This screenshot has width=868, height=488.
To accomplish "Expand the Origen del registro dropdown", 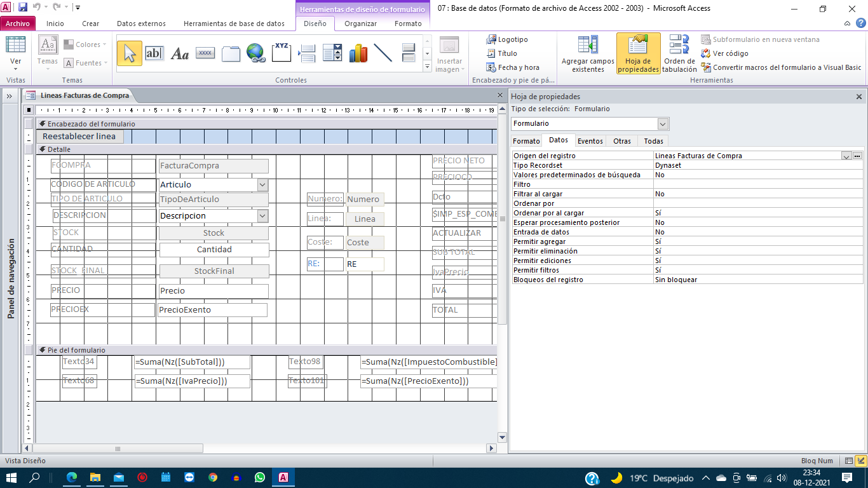I will click(x=846, y=156).
